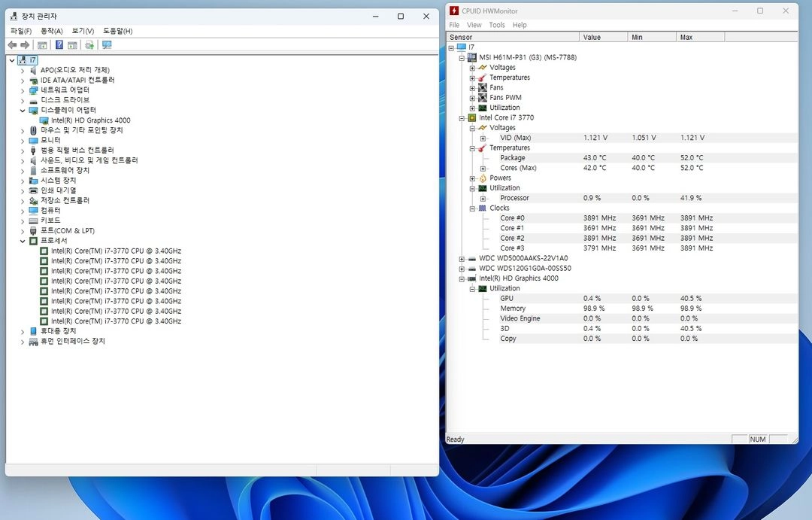Select the 컴퓨터 category icon
Screen dimensions: 812x520
click(34, 211)
